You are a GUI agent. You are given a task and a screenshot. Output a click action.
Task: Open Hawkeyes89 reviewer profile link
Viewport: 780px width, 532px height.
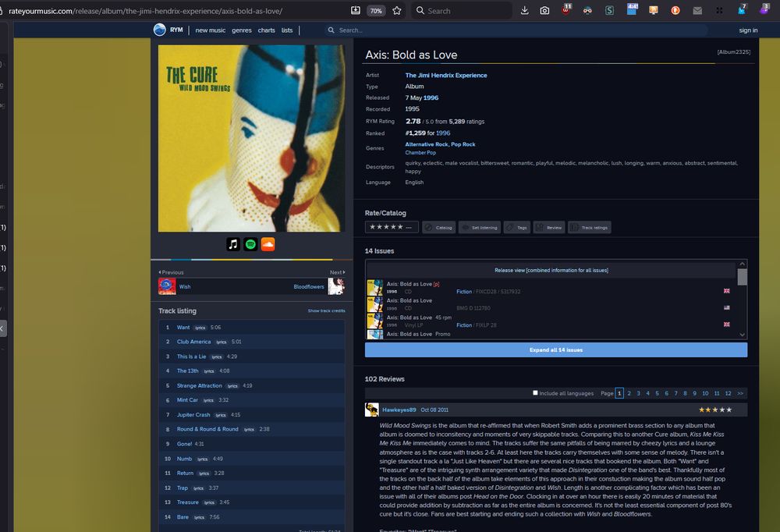(399, 410)
